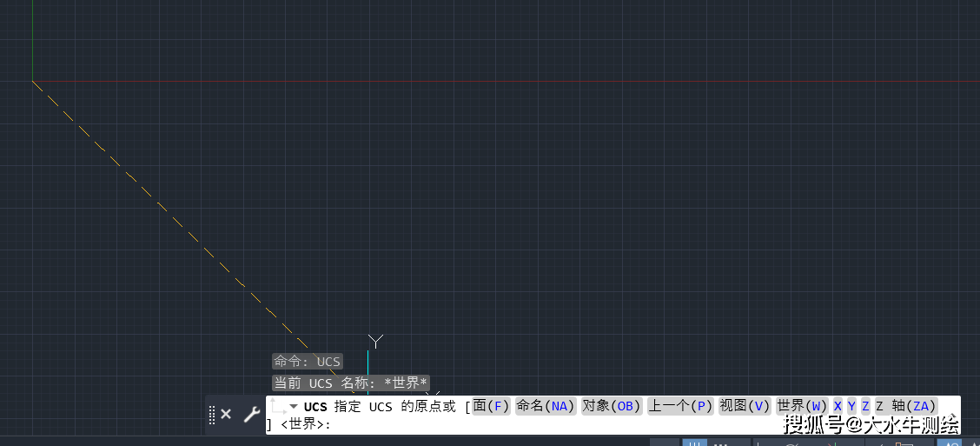Click the history line 命令: UCS
980x446 pixels.
coord(308,362)
